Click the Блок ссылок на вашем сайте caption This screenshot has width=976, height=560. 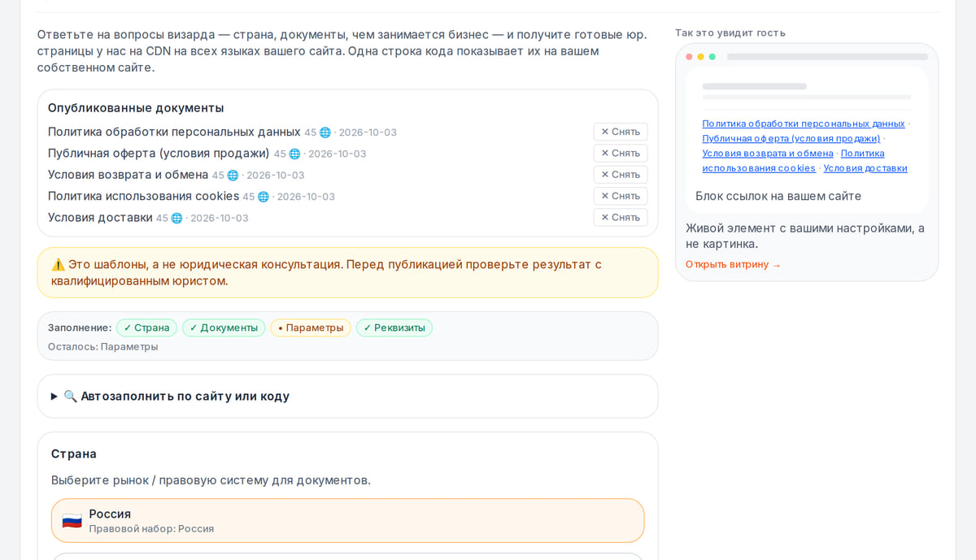[x=778, y=196]
